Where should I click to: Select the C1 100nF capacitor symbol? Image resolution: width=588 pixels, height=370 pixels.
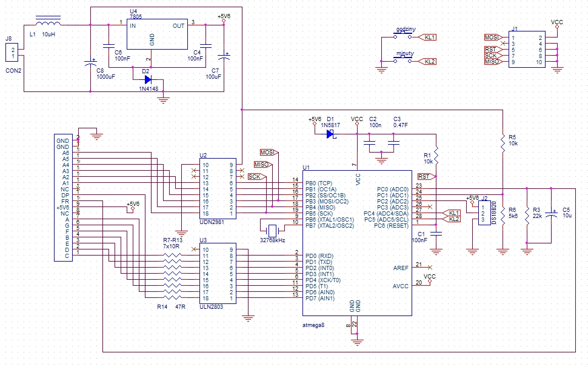coord(436,234)
